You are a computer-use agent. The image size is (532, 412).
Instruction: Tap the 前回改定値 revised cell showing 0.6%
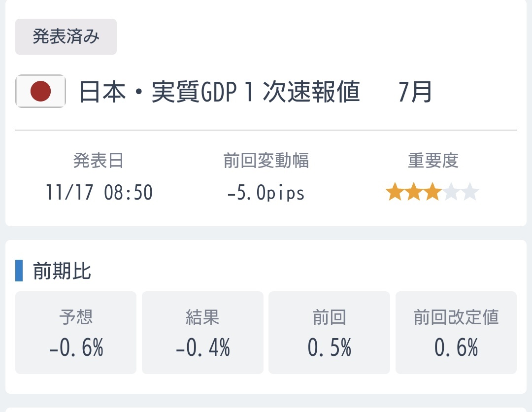tap(456, 333)
